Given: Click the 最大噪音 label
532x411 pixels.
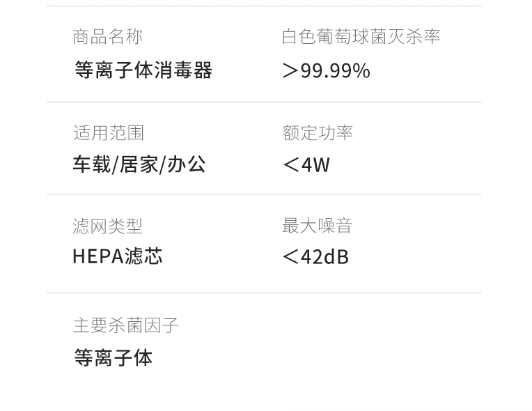Looking at the screenshot, I should [x=318, y=226].
